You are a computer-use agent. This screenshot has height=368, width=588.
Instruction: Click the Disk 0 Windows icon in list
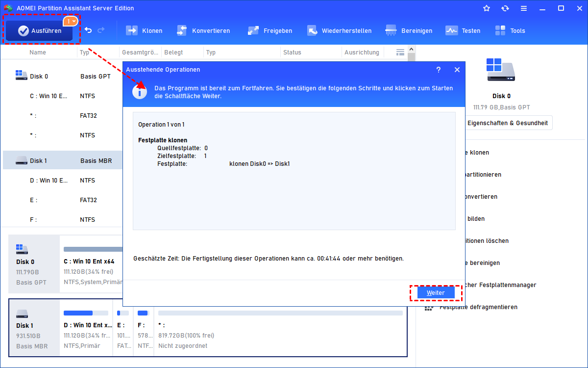point(22,75)
